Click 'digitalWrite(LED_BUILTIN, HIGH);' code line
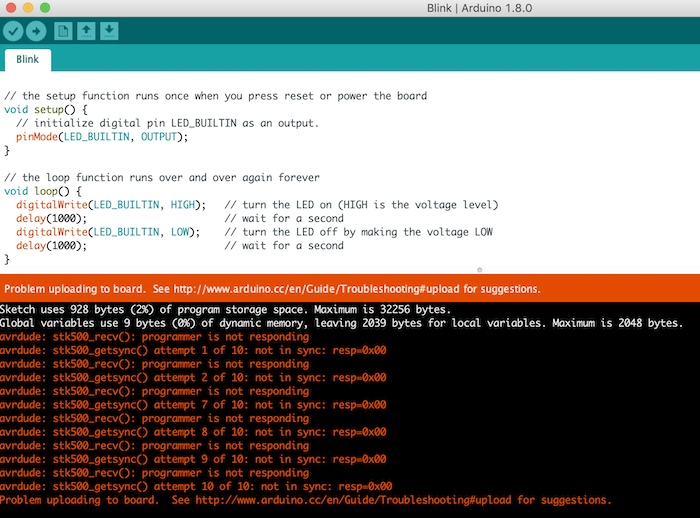 (x=111, y=205)
